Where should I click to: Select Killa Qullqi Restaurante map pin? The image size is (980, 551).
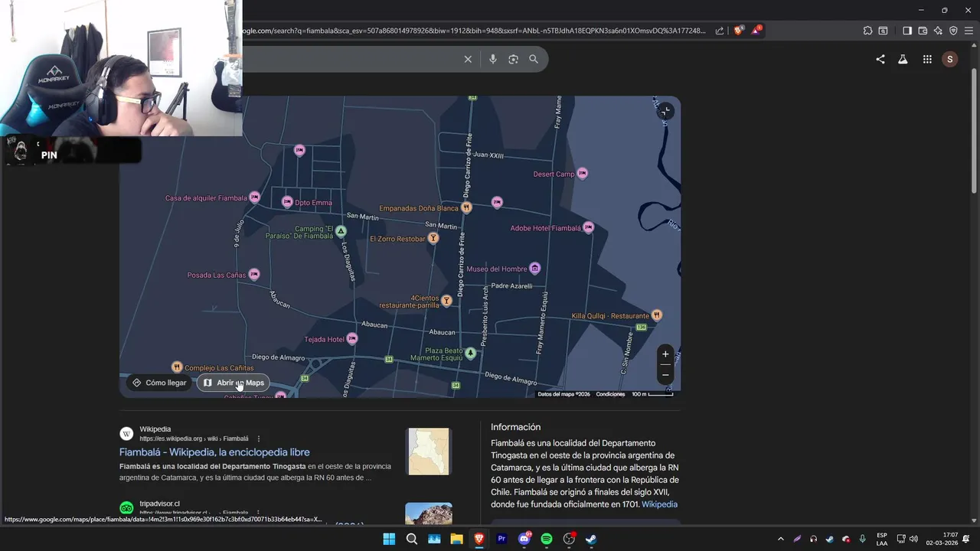(656, 315)
